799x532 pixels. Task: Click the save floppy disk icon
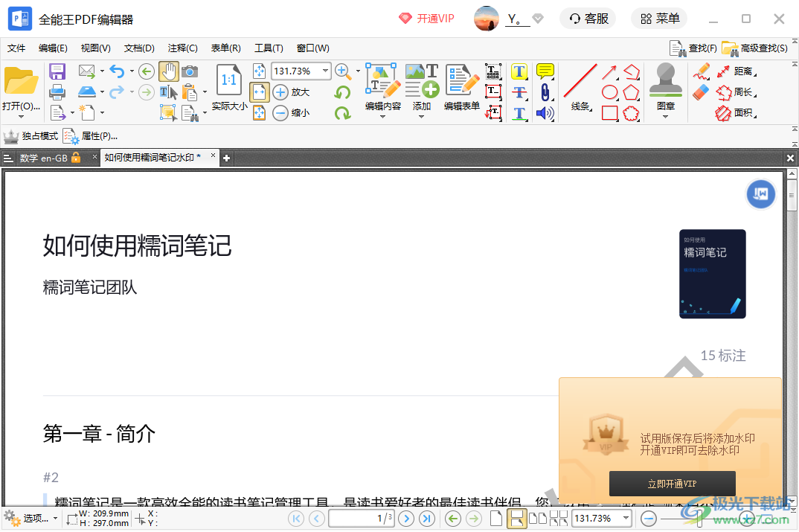pos(57,71)
